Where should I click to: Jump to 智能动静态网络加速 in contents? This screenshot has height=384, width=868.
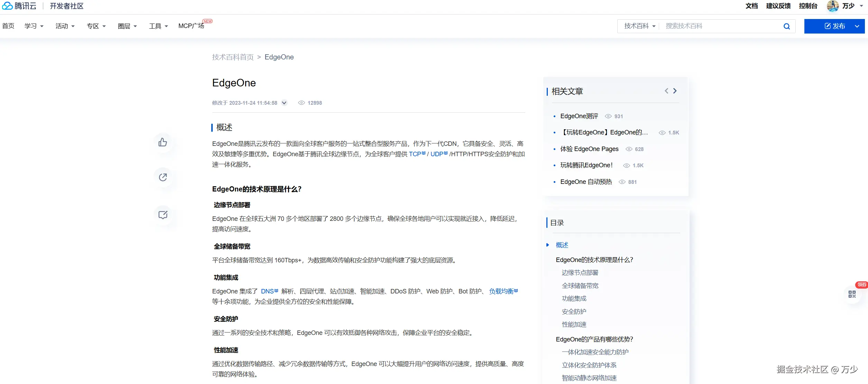tap(589, 378)
